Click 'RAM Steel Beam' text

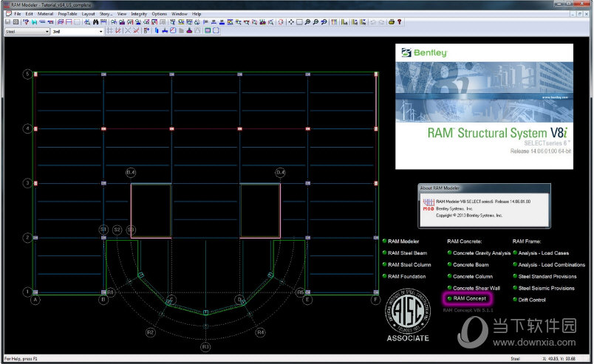click(407, 253)
